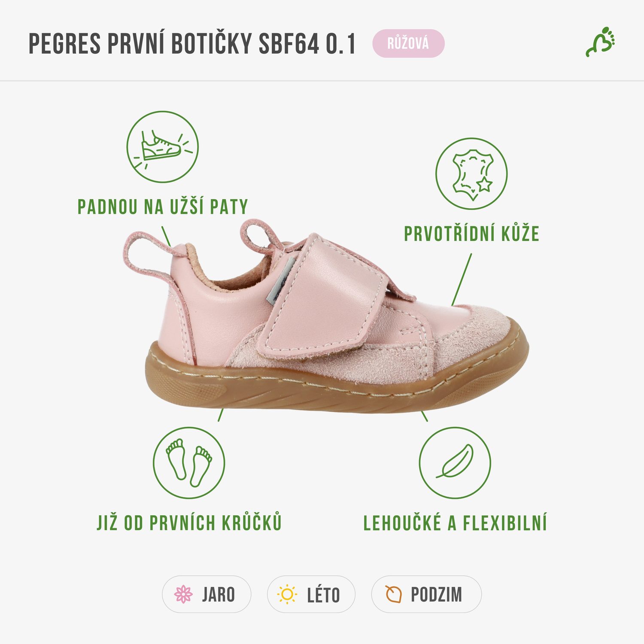The width and height of the screenshot is (644, 644).
Task: Click the two feet icon circle
Action: point(189,463)
